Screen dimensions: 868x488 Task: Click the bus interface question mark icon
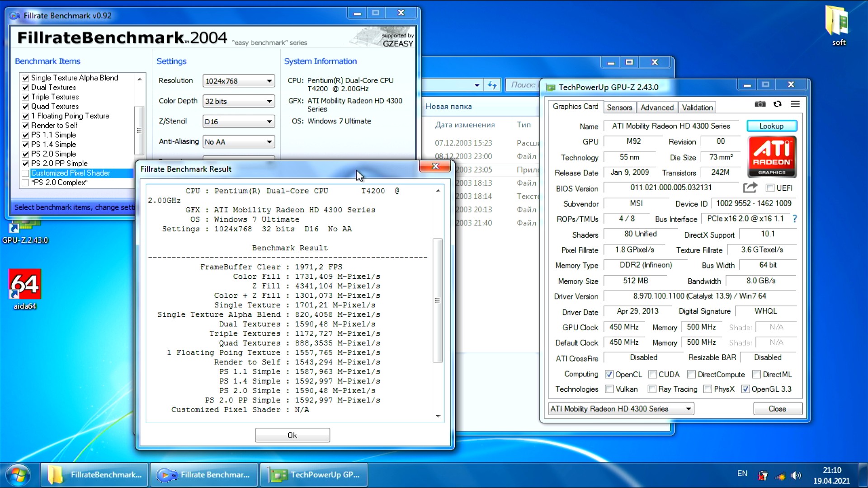coord(795,219)
